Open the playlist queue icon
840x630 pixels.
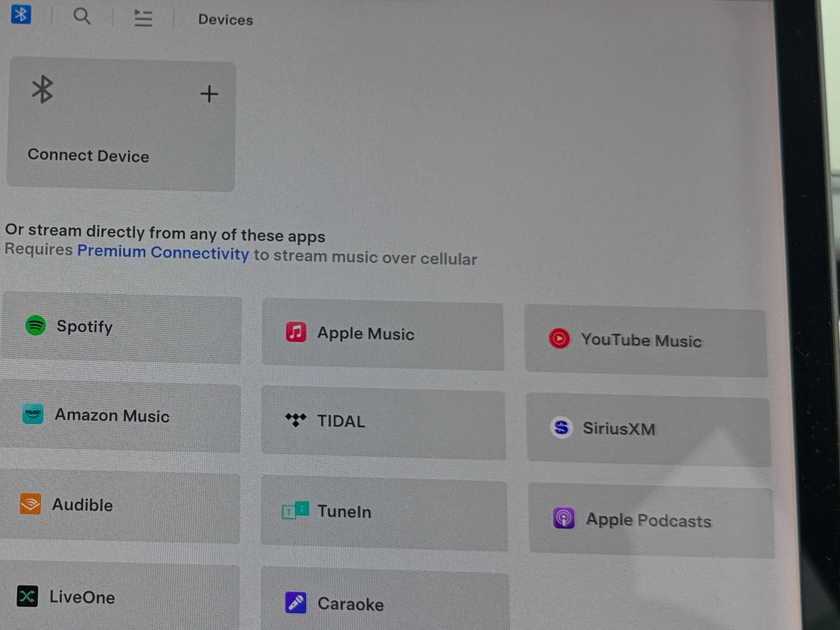(143, 18)
